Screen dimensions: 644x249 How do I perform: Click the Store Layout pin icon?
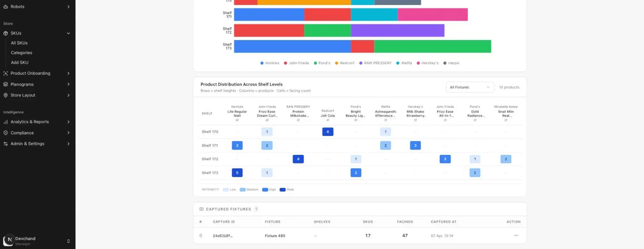tap(5, 95)
